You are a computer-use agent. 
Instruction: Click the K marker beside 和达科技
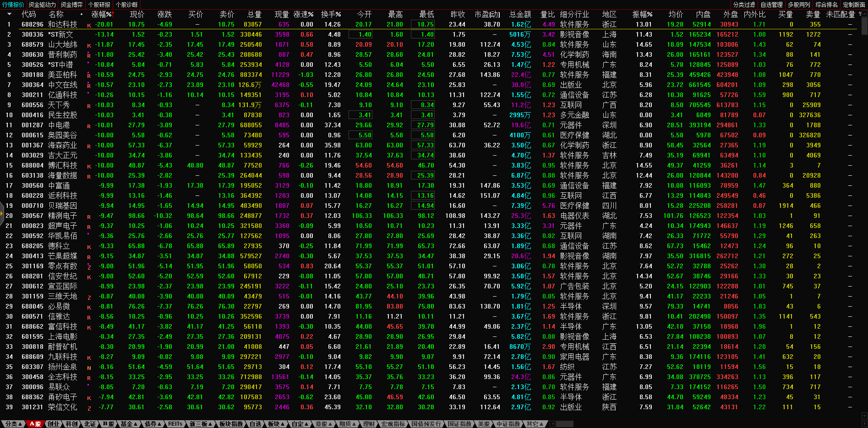click(x=89, y=26)
